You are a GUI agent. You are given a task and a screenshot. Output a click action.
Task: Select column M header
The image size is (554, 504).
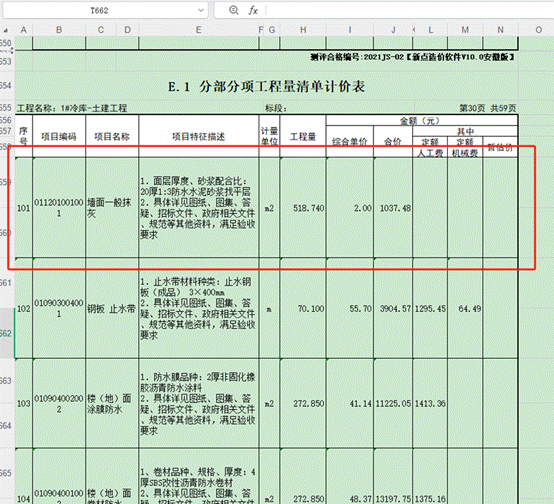465,30
